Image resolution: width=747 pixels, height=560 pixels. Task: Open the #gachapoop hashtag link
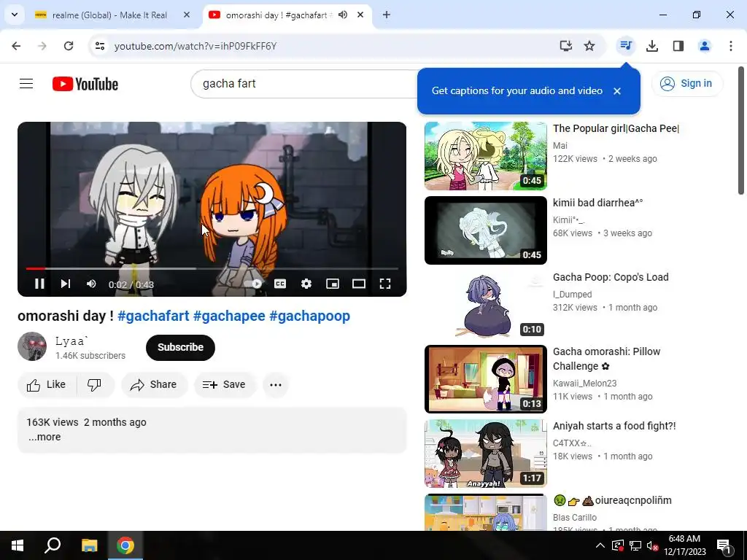click(309, 316)
